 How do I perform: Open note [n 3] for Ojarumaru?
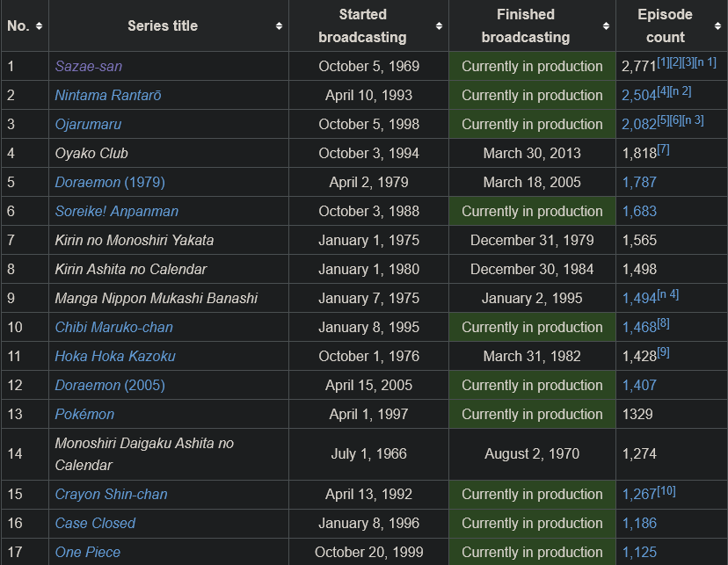(693, 120)
